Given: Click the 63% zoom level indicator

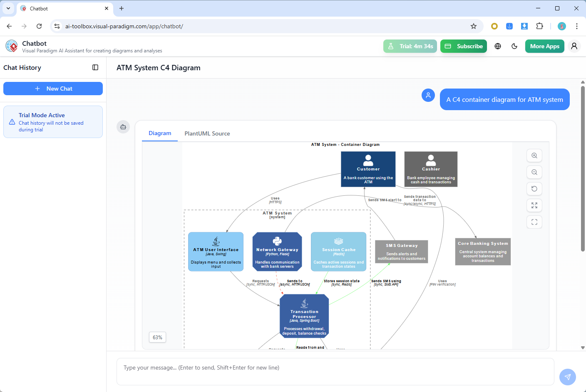Looking at the screenshot, I should click(157, 337).
